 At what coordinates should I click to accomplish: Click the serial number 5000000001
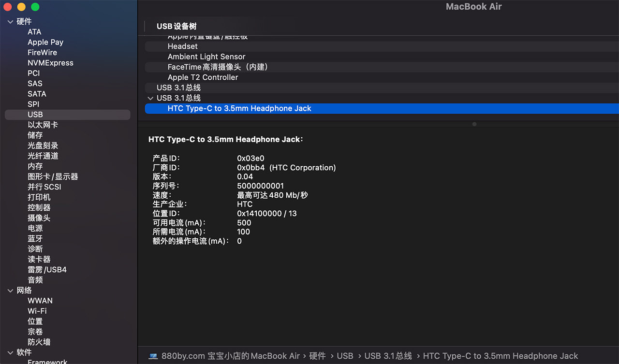tap(261, 186)
